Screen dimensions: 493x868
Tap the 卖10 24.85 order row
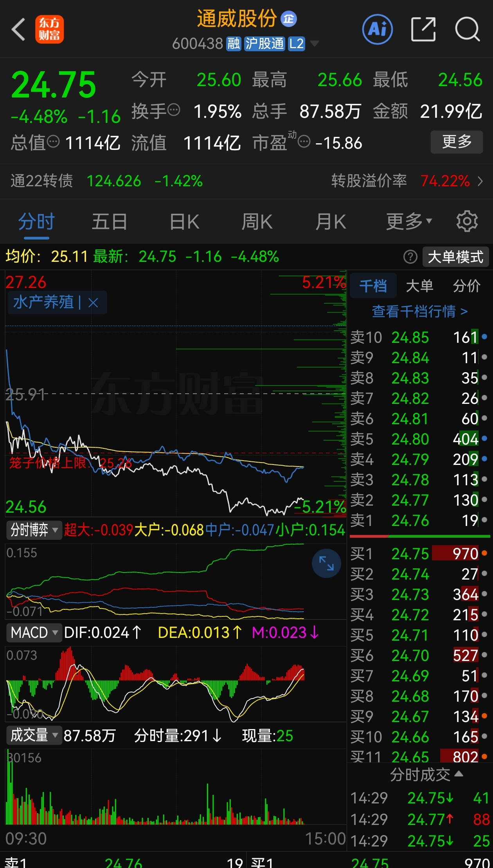pyautogui.click(x=419, y=337)
